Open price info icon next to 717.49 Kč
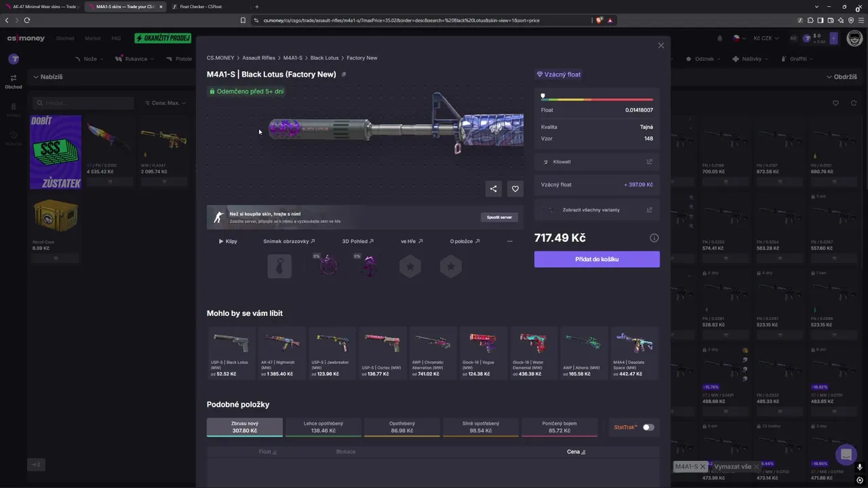The width and height of the screenshot is (868, 488). point(654,238)
